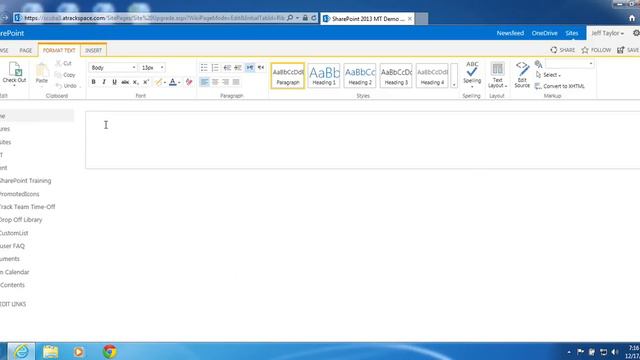Run the Spelling check
Image resolution: width=640 pixels, height=360 pixels.
click(x=472, y=74)
